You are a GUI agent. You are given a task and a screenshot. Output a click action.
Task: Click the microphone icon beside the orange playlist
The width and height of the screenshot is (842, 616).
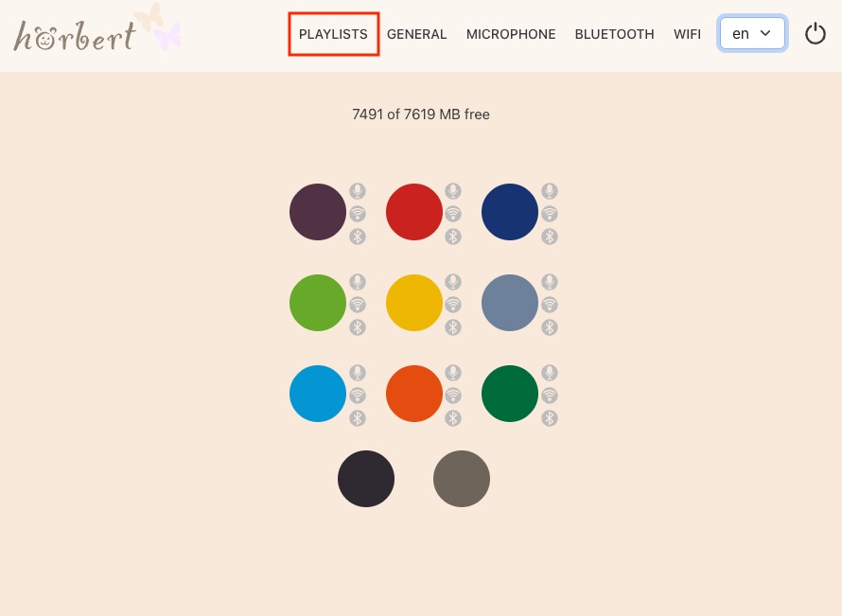tap(453, 373)
